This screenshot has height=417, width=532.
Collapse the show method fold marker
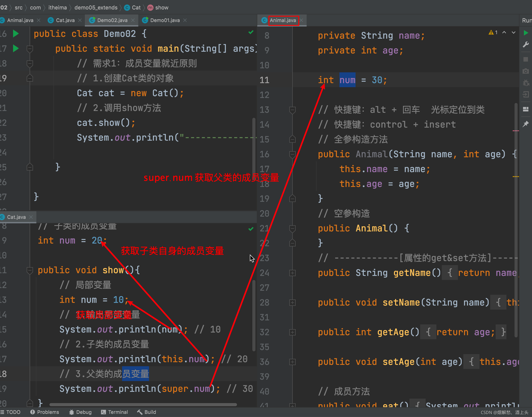point(30,270)
